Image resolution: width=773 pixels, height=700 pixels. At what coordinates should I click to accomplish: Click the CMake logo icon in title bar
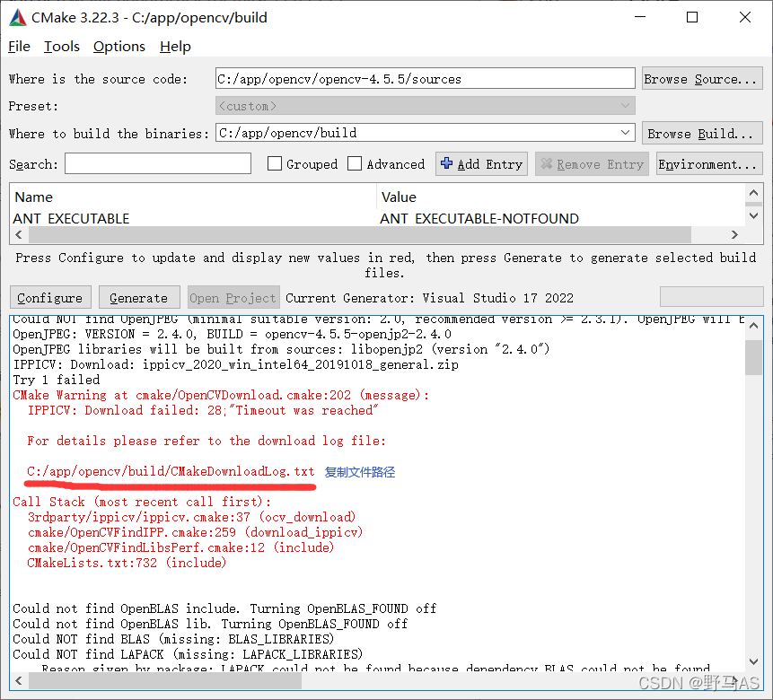[x=18, y=18]
